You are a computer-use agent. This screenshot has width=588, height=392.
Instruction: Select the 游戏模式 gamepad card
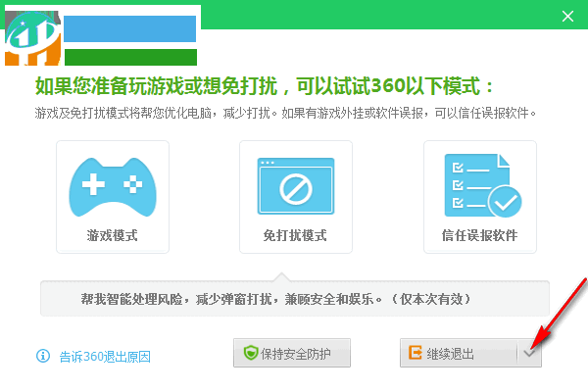(x=113, y=197)
